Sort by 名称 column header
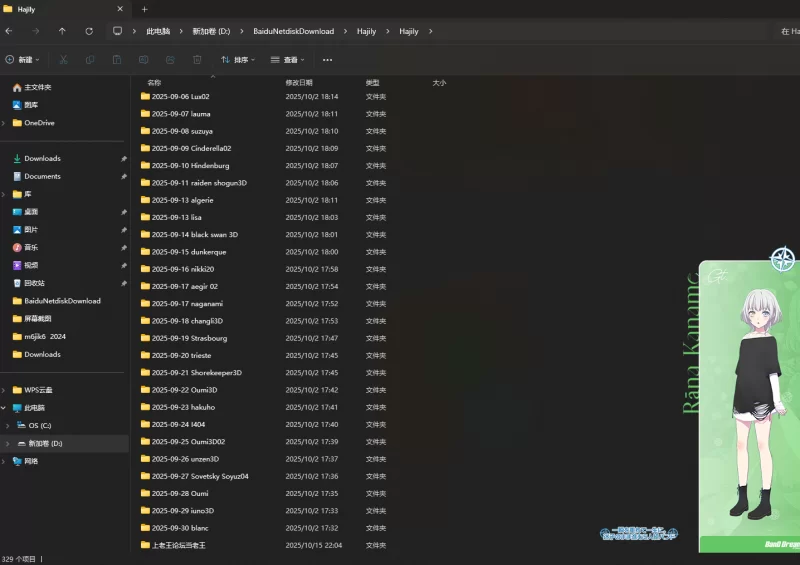Screen dimensions: 800x565 coord(154,83)
